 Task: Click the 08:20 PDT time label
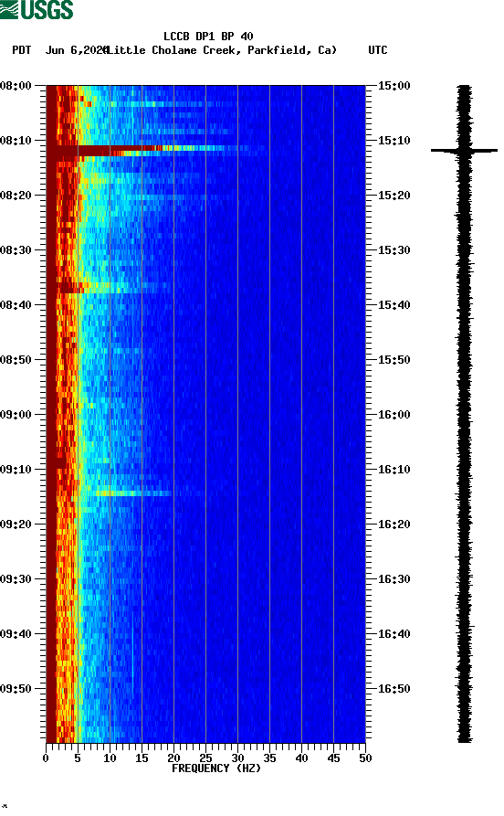[16, 196]
